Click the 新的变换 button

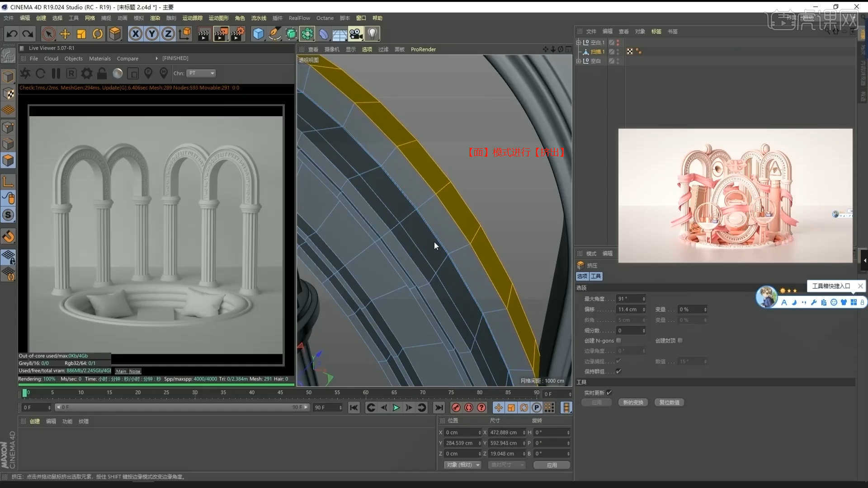[633, 403]
